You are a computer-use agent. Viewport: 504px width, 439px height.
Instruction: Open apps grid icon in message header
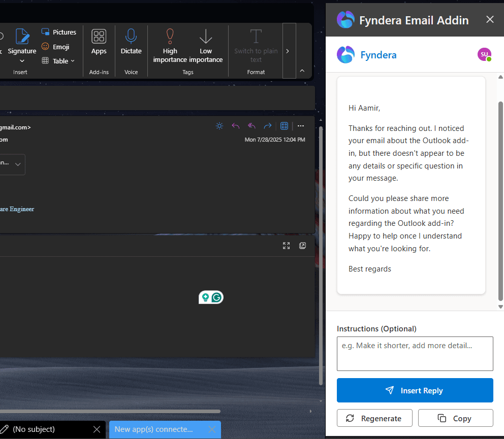point(284,126)
